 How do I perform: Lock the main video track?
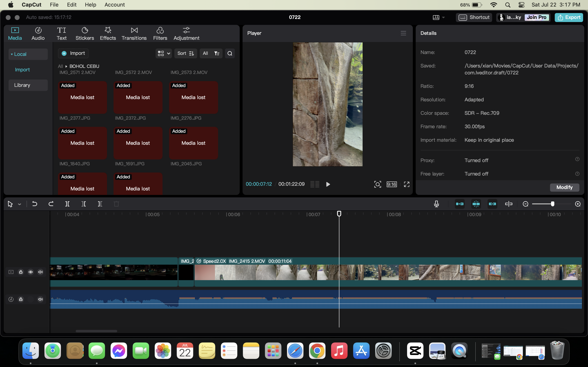coord(21,272)
